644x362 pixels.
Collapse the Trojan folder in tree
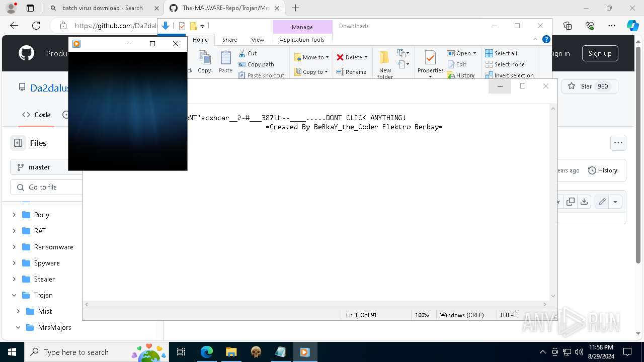[14, 295]
